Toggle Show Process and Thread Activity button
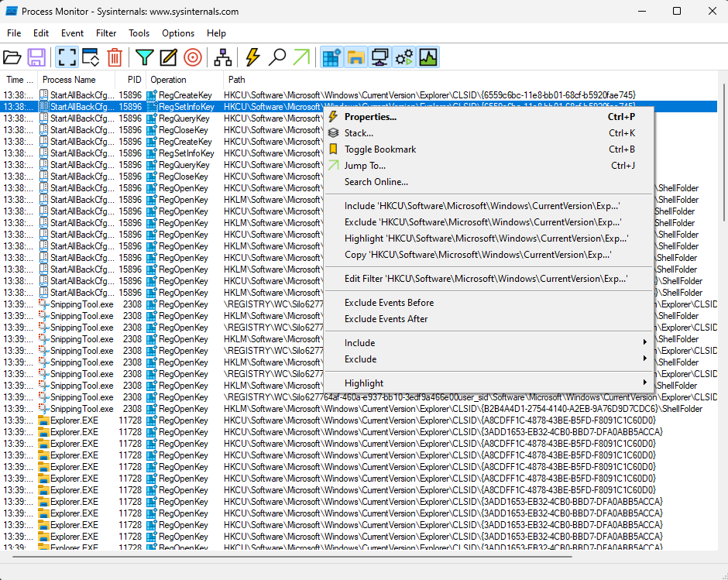Screen dimensions: 728x580 [404, 57]
